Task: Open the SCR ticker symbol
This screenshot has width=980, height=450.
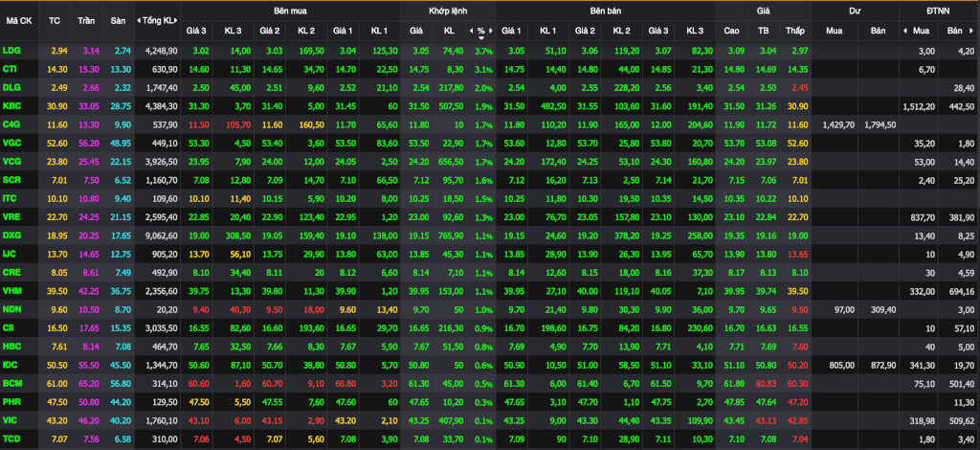Action: coord(11,180)
